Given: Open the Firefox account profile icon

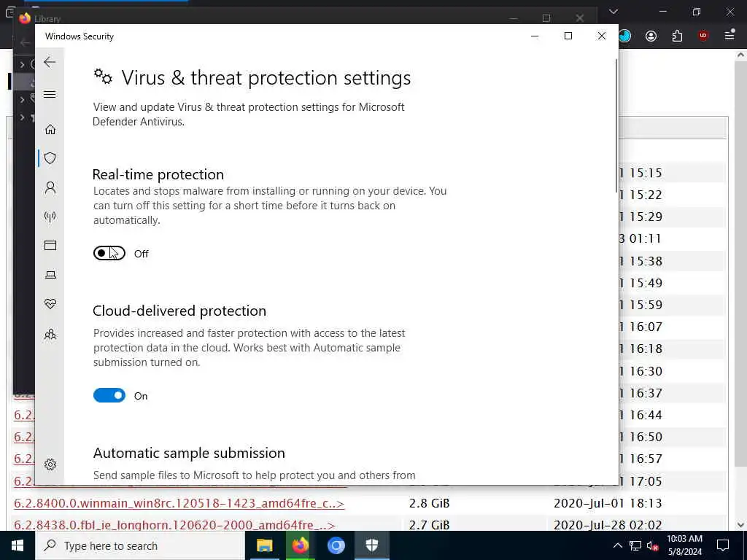Looking at the screenshot, I should click(651, 36).
